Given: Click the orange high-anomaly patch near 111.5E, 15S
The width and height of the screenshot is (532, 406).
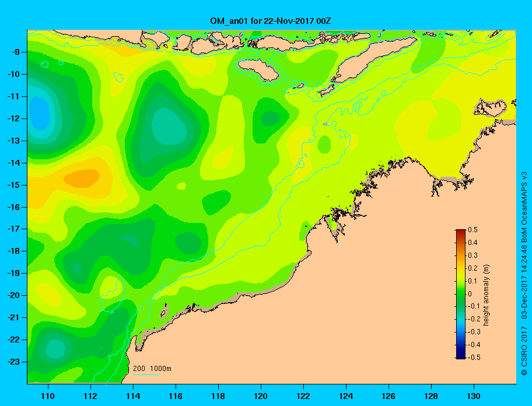Looking at the screenshot, I should click(x=82, y=178).
